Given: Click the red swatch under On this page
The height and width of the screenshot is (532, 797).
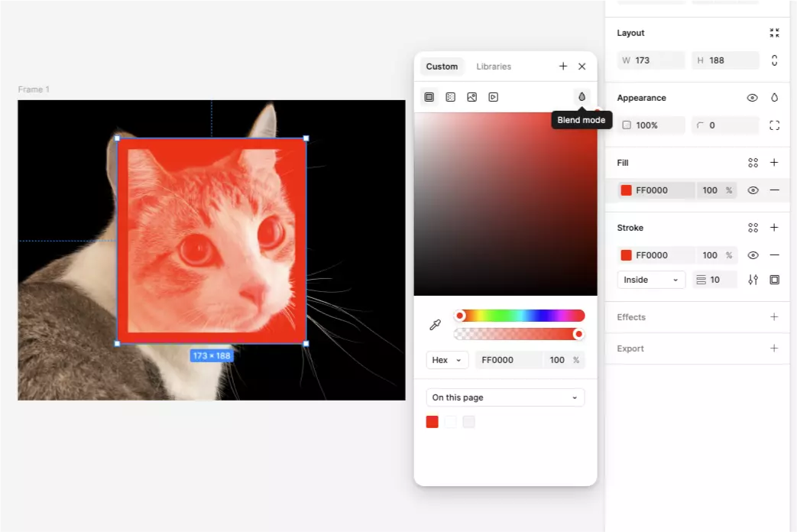Looking at the screenshot, I should coord(433,422).
